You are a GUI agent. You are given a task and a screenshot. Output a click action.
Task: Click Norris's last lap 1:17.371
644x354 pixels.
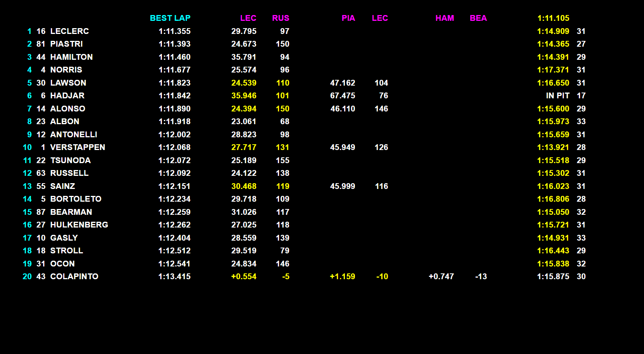coord(553,70)
